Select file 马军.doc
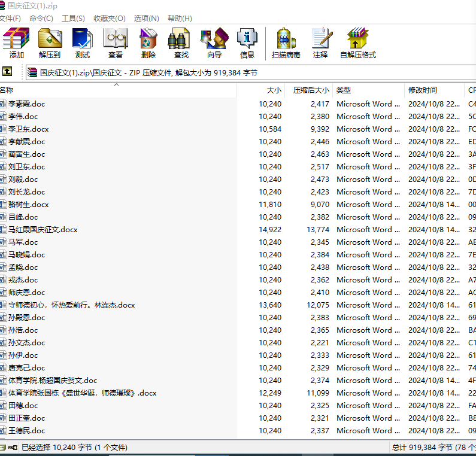476x456 pixels. (23, 242)
